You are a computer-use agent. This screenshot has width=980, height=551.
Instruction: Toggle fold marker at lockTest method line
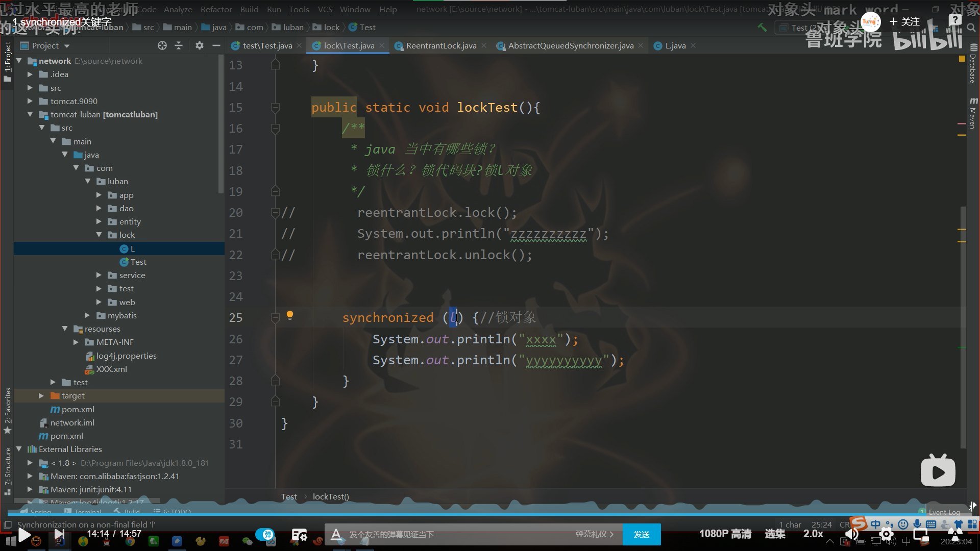(275, 108)
